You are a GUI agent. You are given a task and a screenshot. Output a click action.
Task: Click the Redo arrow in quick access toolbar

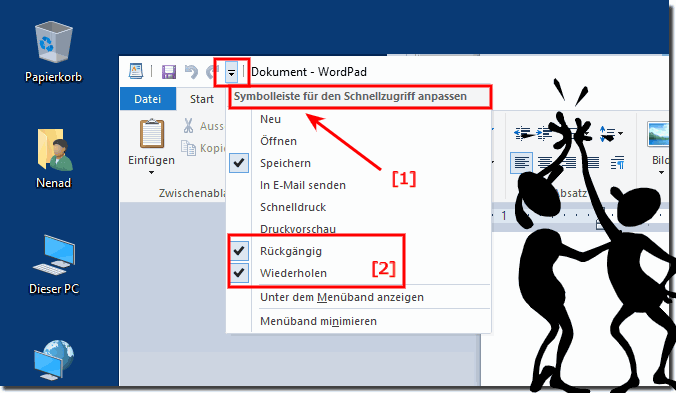click(x=211, y=72)
